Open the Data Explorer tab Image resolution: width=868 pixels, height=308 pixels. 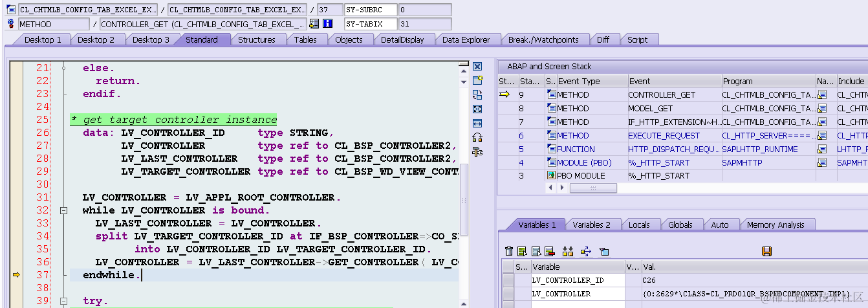(x=466, y=39)
